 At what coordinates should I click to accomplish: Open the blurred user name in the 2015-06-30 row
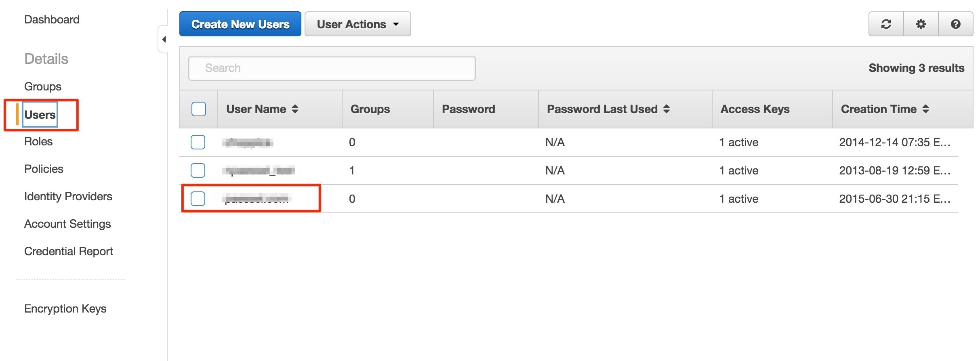click(257, 199)
